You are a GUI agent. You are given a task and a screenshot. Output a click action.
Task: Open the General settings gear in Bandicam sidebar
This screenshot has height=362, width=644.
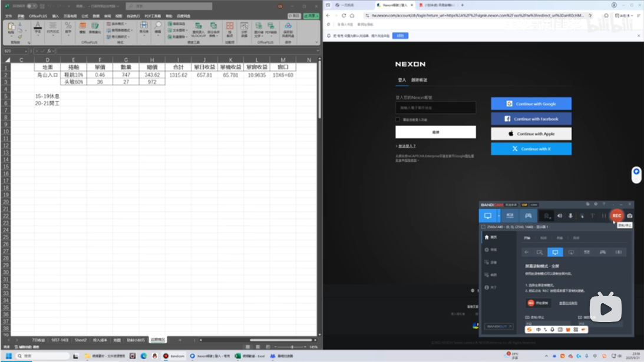tap(491, 250)
